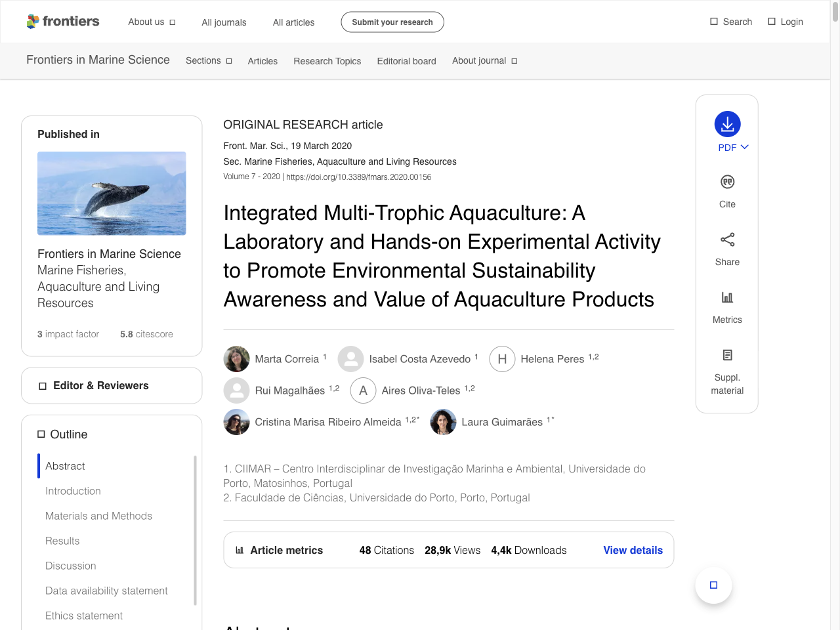The width and height of the screenshot is (840, 630).
Task: Click '4,4k Downloads' metric text
Action: tap(529, 550)
